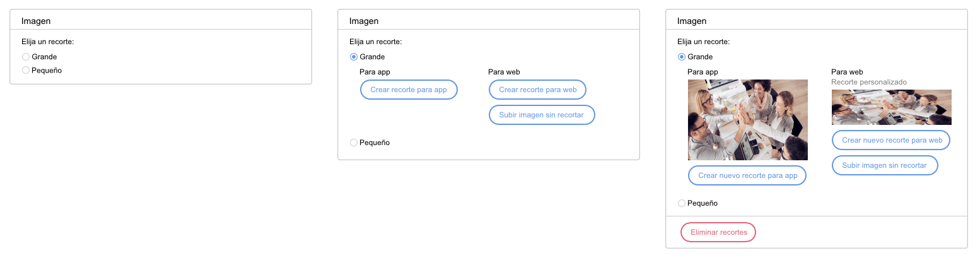The height and width of the screenshot is (265, 980).
Task: Click Subir imagen sin recortar under Crear recorte para web
Action: coord(542,115)
